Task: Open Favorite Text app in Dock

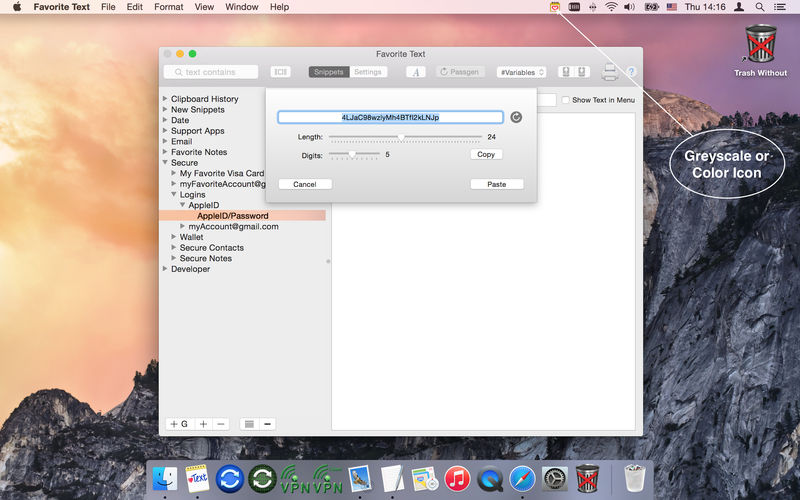Action: click(197, 479)
